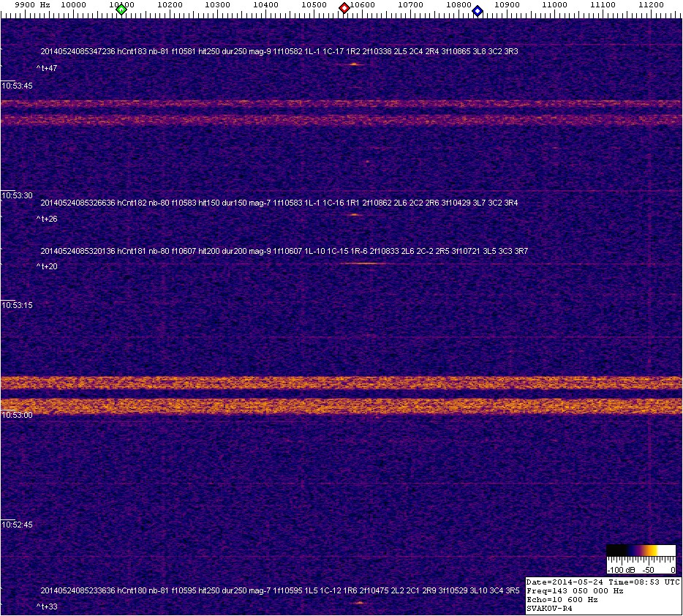Select the red diamond frequency marker

(344, 8)
